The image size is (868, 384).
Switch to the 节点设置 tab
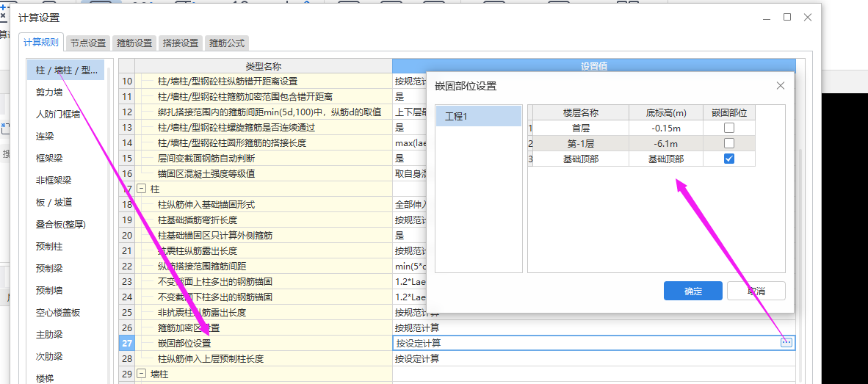pos(88,43)
